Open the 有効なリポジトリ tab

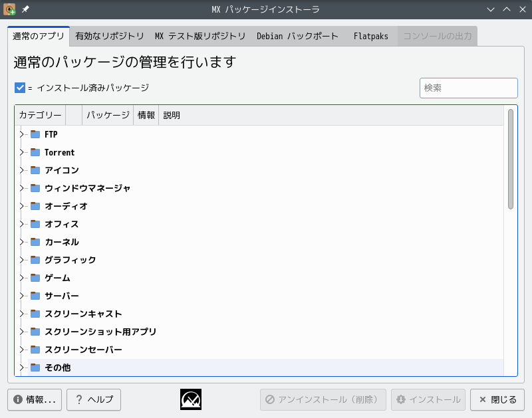(x=110, y=36)
